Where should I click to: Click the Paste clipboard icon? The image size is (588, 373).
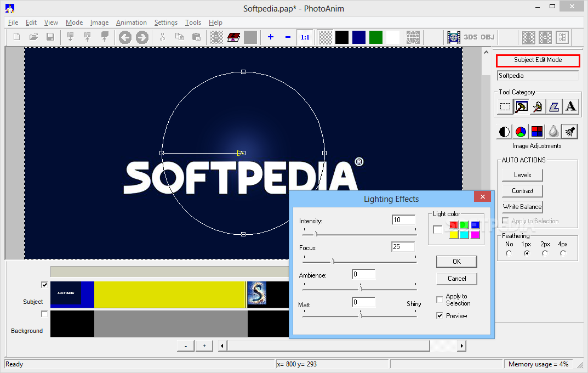point(196,37)
